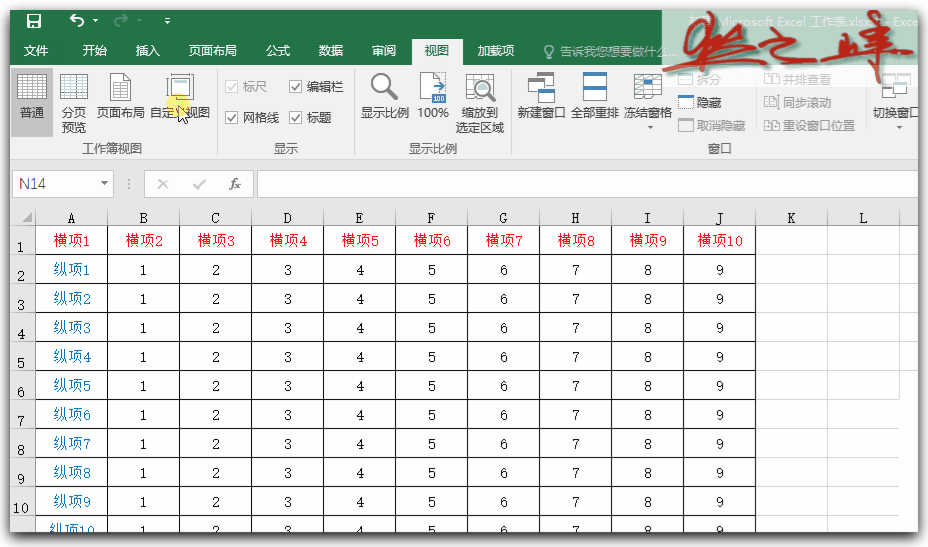Click the Name Box showing N14
This screenshot has height=547, width=928.
56,184
